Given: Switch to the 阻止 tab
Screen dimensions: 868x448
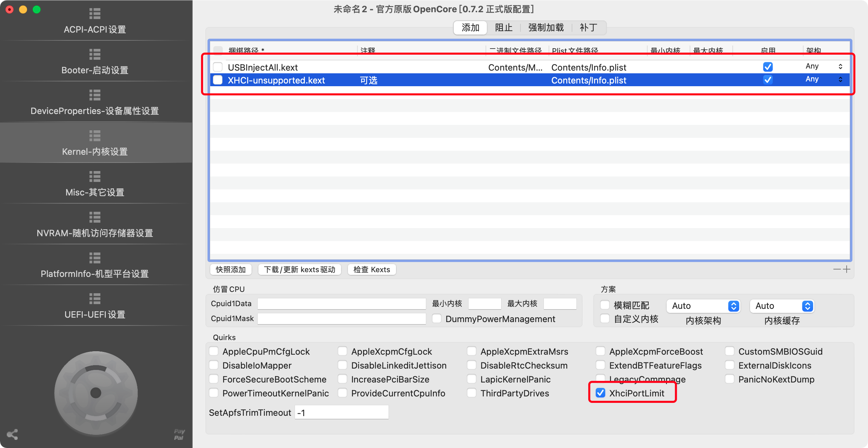Looking at the screenshot, I should 504,28.
